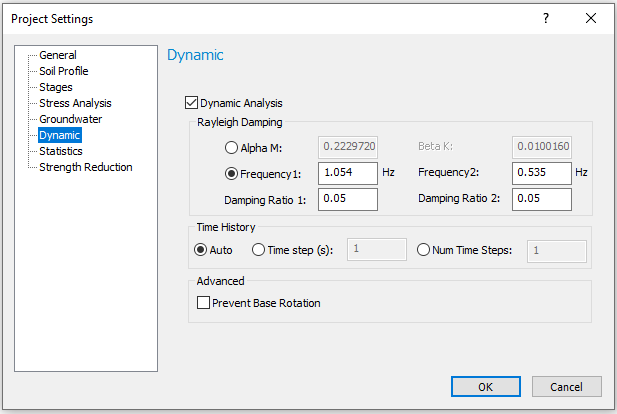Click the disabled Alpha M value field

348,147
